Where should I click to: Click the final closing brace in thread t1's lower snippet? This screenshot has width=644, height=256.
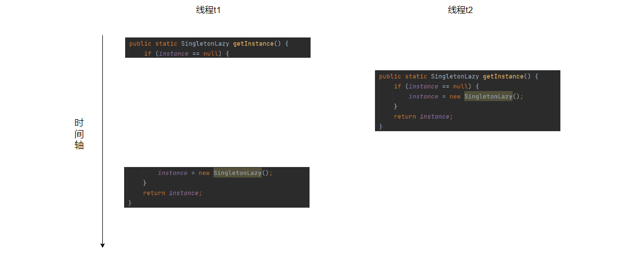tap(130, 203)
